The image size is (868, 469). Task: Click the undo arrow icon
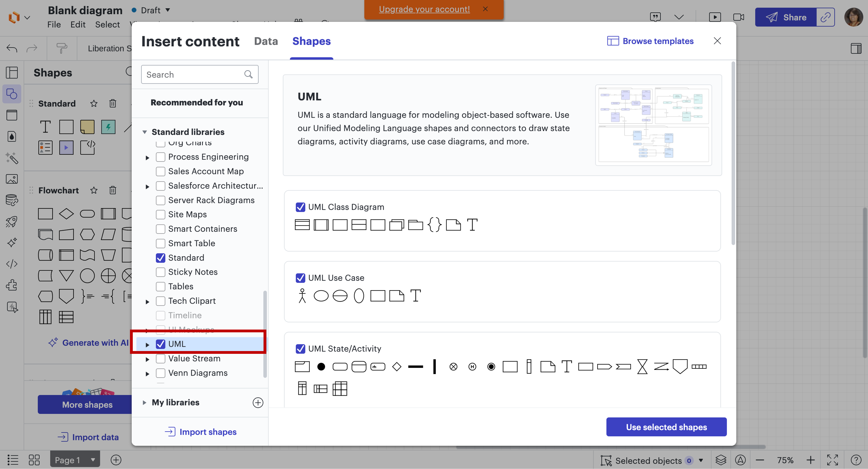pos(12,49)
